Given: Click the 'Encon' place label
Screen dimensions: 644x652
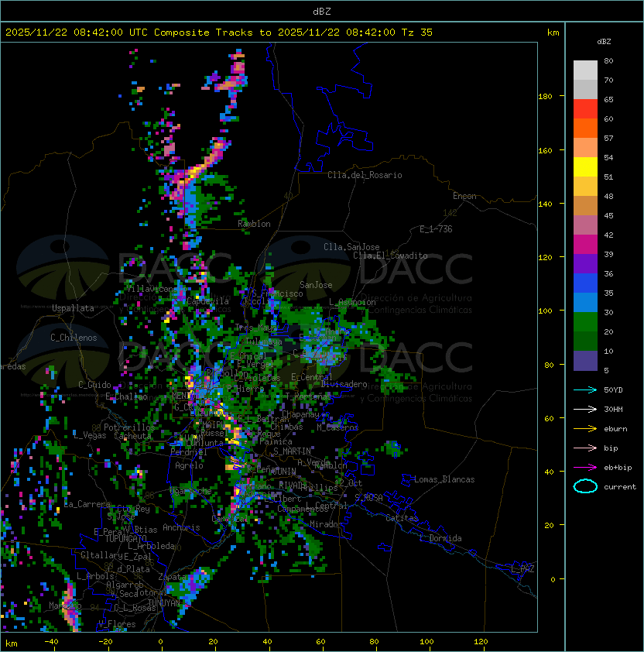Looking at the screenshot, I should (464, 196).
